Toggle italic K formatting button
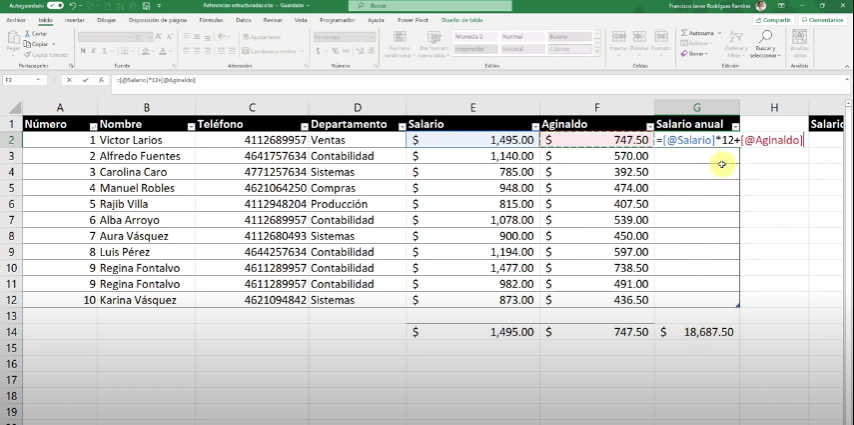The width and height of the screenshot is (854, 425). pyautogui.click(x=94, y=51)
